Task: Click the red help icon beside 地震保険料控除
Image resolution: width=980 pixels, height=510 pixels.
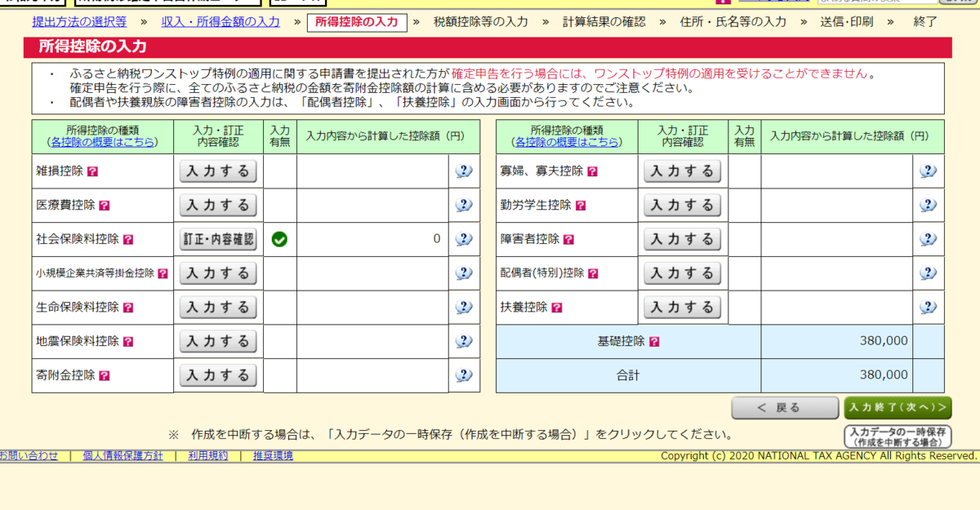Action: click(x=128, y=341)
